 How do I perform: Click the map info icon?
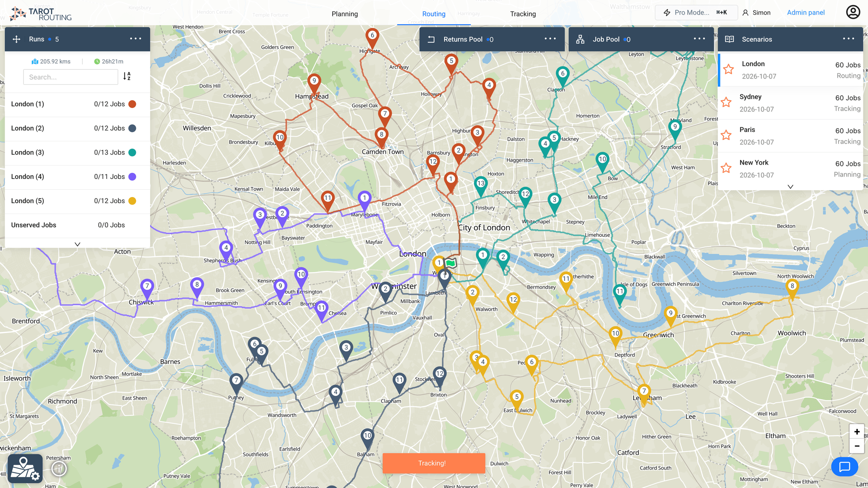pos(59,469)
